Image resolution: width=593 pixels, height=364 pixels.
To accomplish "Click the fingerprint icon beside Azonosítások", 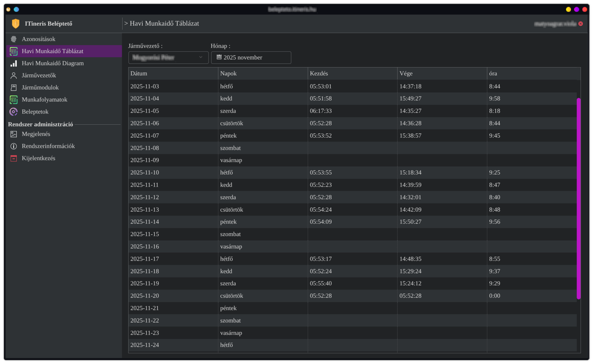I will coord(14,39).
